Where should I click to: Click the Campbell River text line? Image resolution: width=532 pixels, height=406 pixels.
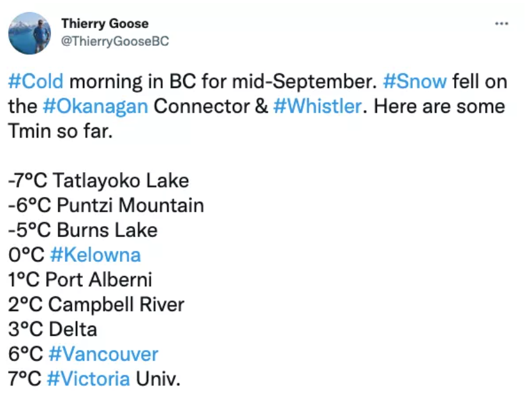(x=96, y=305)
